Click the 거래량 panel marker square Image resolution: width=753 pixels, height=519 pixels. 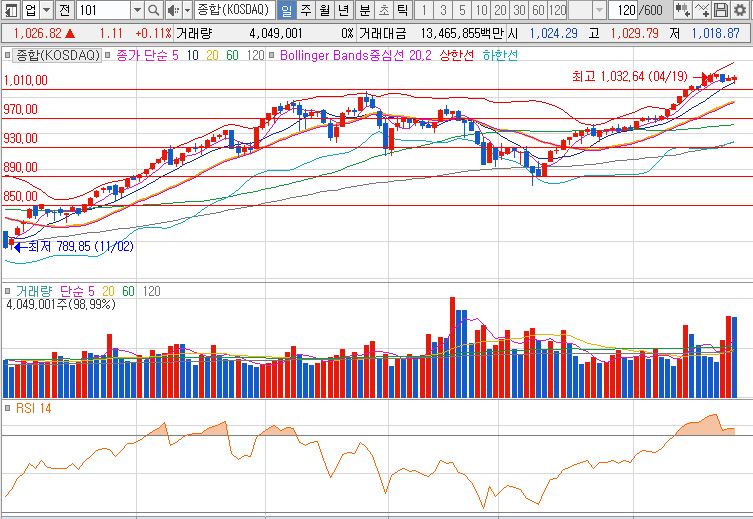point(7,291)
